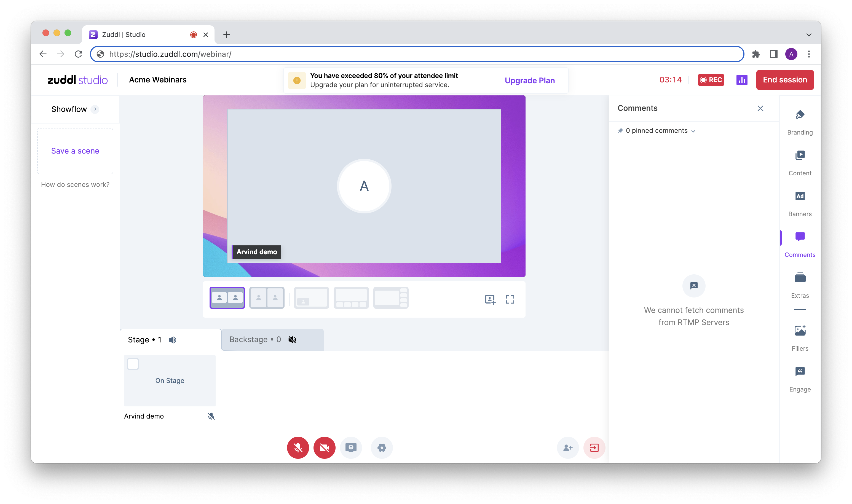This screenshot has height=504, width=852.
Task: Turn on the camera button
Action: pos(324,448)
